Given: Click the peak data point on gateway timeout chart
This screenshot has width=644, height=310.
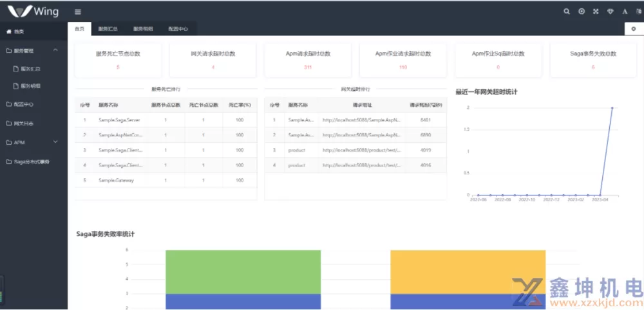Looking at the screenshot, I should point(612,108).
